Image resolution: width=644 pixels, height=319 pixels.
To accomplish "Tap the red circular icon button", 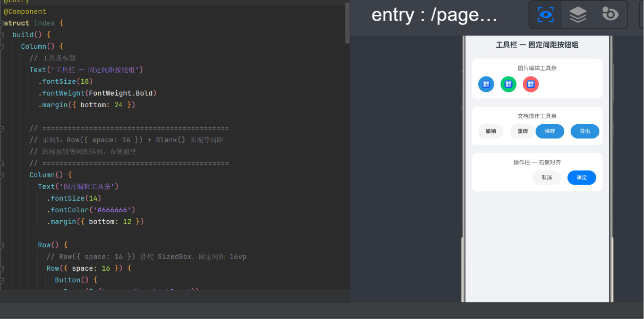I will [x=531, y=84].
